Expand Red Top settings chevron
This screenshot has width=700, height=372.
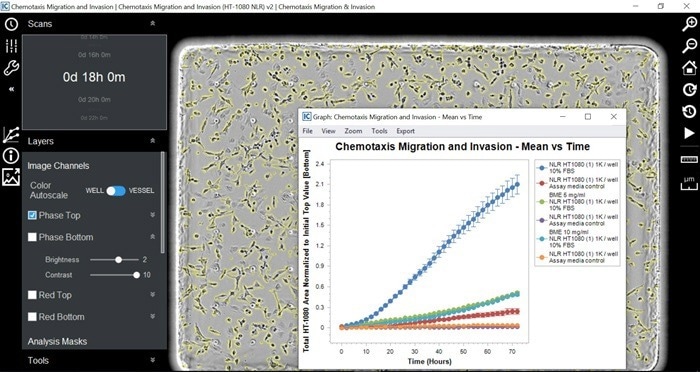153,295
